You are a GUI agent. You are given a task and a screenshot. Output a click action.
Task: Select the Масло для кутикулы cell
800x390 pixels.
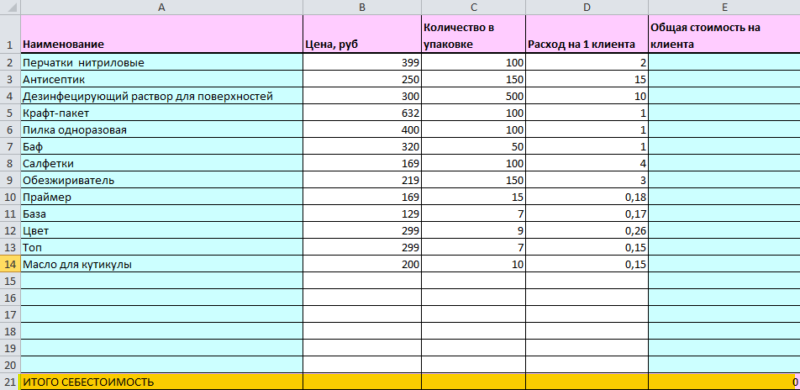(161, 264)
